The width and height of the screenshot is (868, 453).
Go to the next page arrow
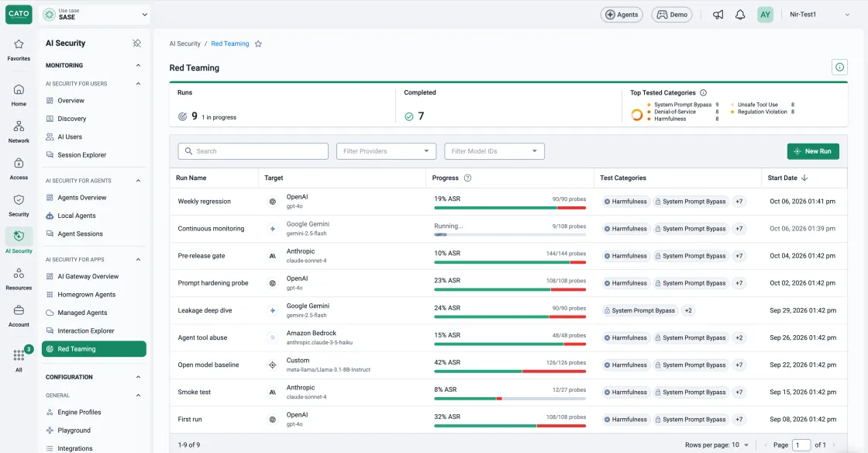tap(834, 445)
